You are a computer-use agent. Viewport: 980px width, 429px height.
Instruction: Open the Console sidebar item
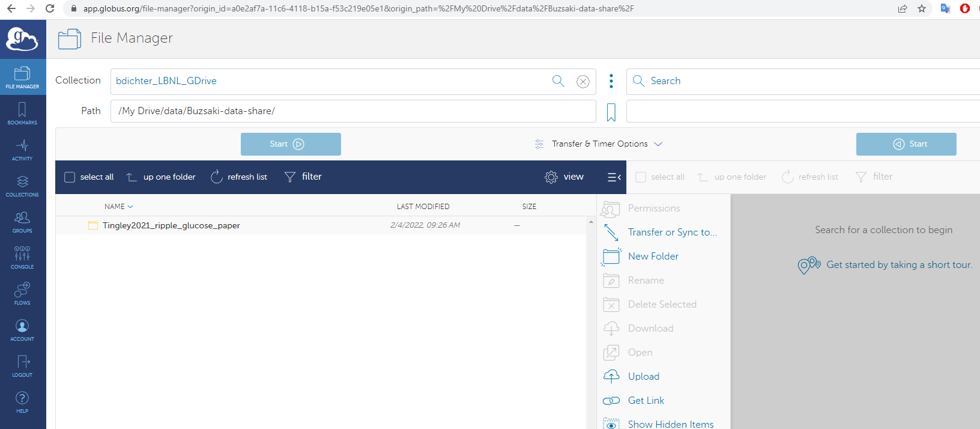click(x=23, y=257)
